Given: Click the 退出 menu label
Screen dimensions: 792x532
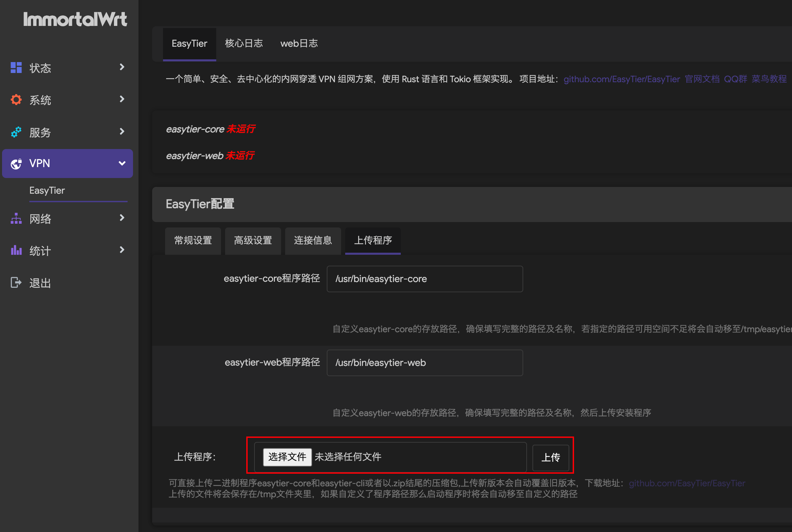Looking at the screenshot, I should click(40, 283).
